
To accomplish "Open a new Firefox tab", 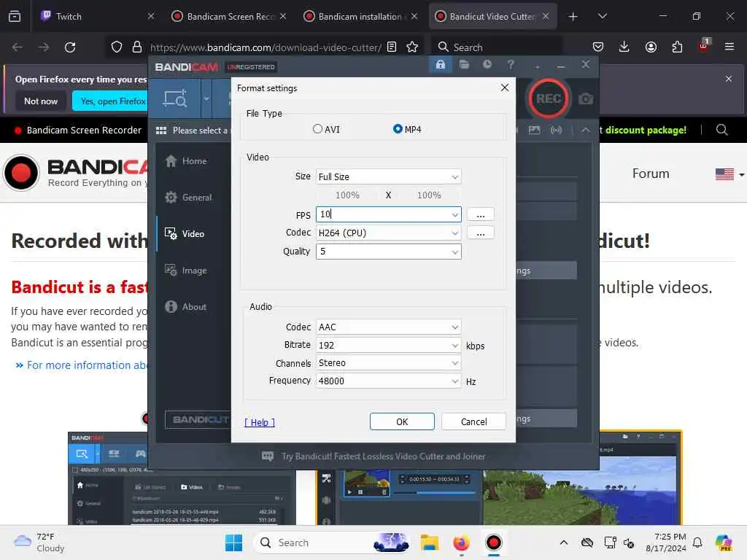I will tap(573, 17).
